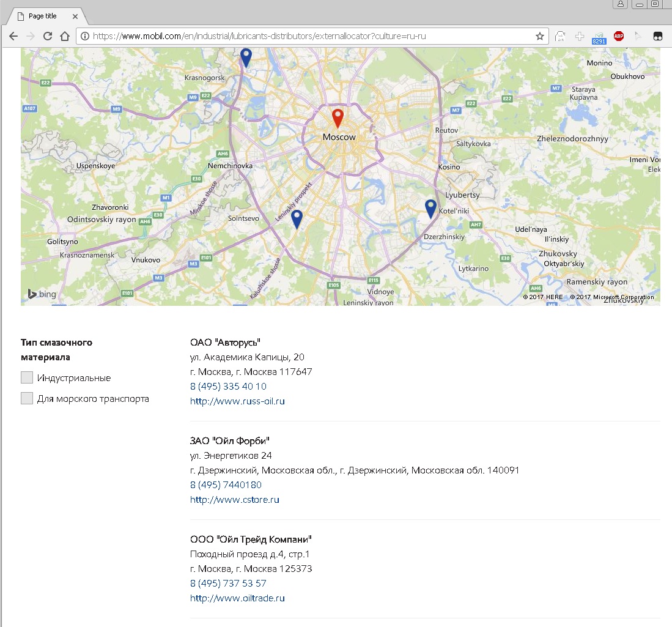Click the Тип смазочного материала filter heading

coord(57,349)
